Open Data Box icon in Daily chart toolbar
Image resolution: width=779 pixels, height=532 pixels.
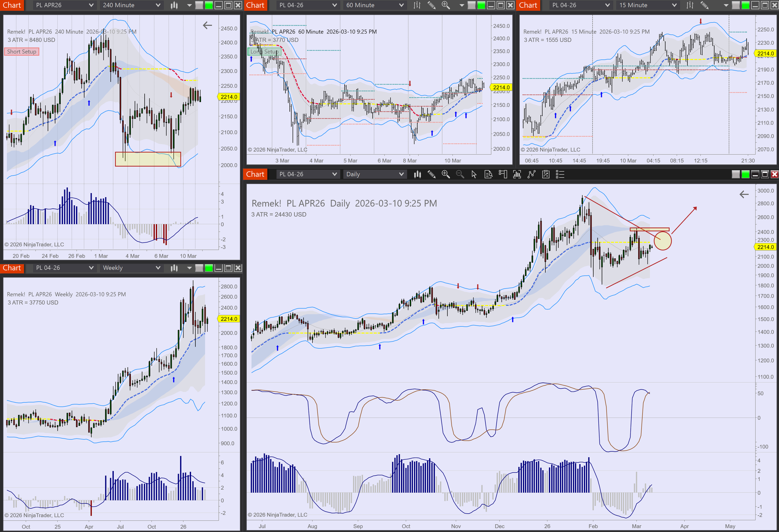tap(488, 174)
